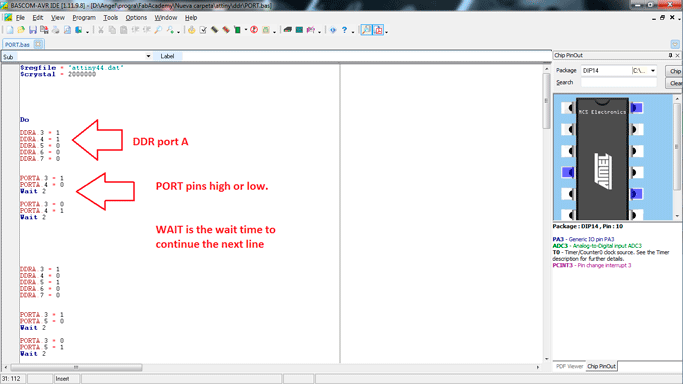Click the chip diagram vertical scrollbar
Image resolution: width=683 pixels, height=384 pixels.
(x=677, y=157)
